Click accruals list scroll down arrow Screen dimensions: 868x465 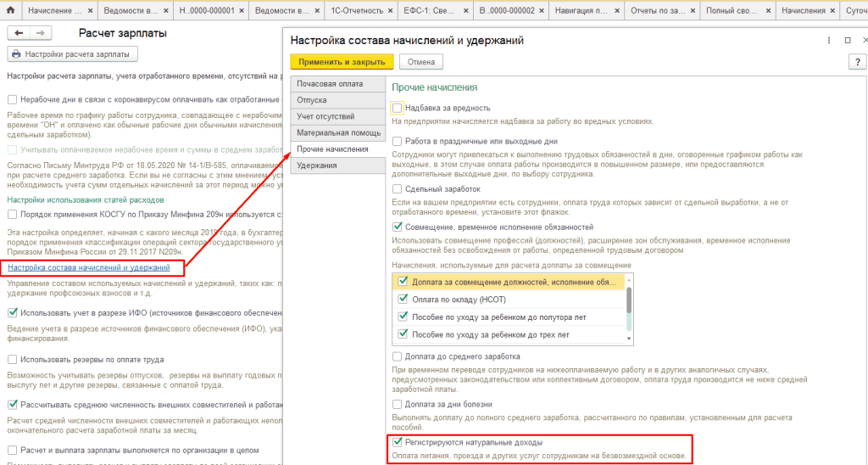click(629, 339)
